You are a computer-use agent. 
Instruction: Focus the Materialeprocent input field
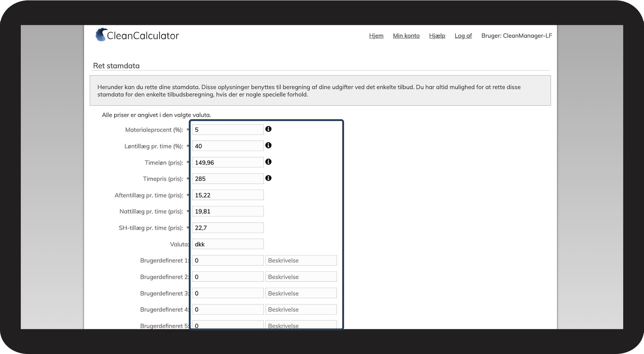tap(227, 130)
